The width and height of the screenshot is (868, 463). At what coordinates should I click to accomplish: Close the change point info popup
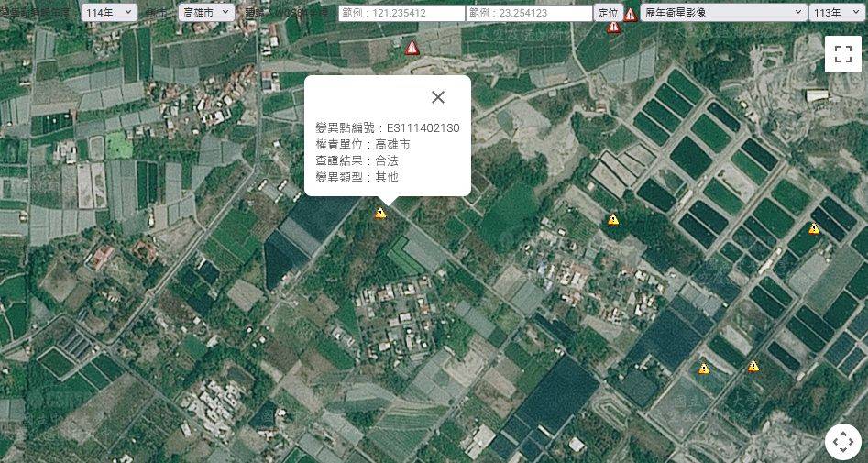coord(438,97)
